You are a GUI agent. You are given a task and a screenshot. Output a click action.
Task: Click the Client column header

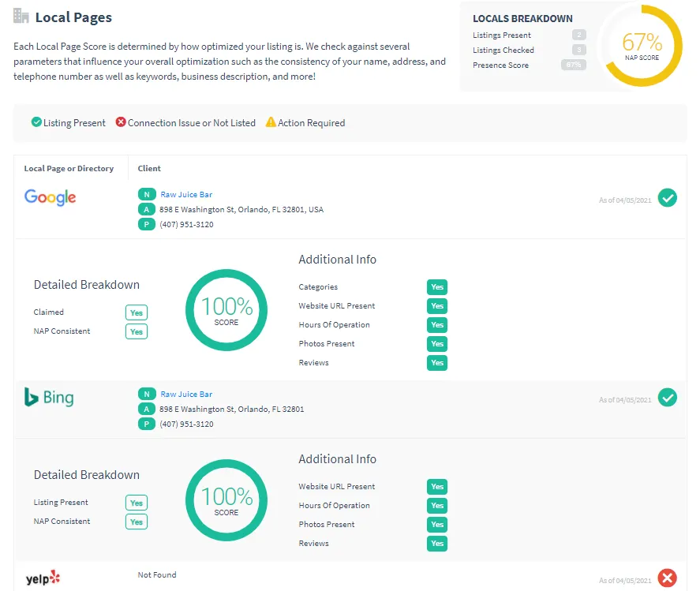tap(149, 168)
